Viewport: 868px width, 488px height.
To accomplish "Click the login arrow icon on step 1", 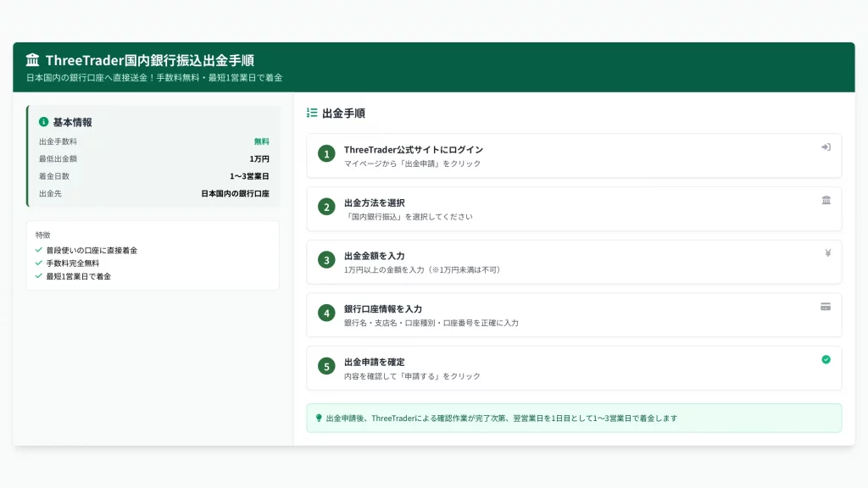I will point(826,147).
